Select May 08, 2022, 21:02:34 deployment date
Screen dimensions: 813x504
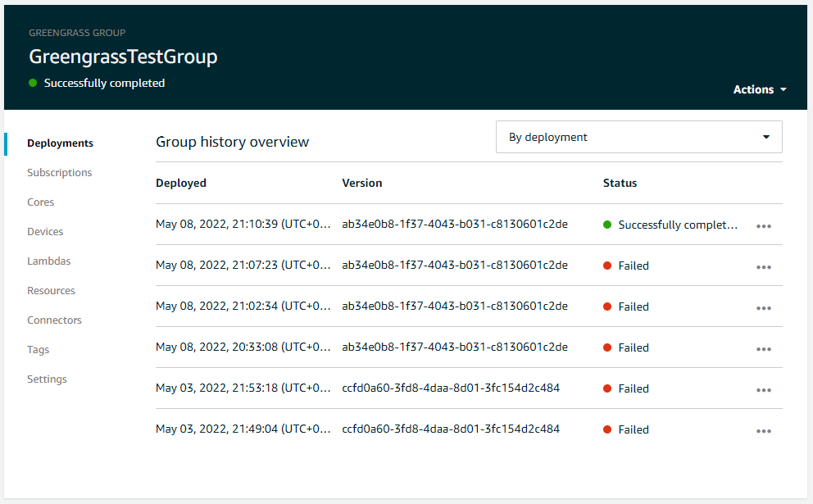(x=243, y=306)
